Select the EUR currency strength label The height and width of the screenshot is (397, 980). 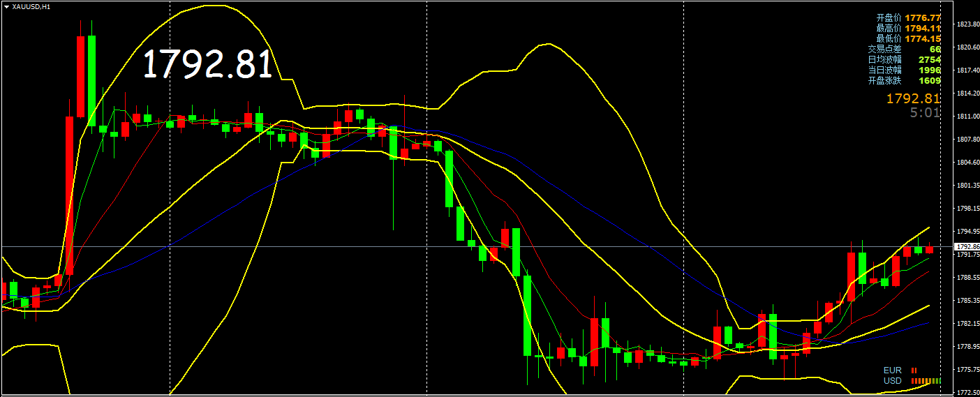pyautogui.click(x=893, y=370)
